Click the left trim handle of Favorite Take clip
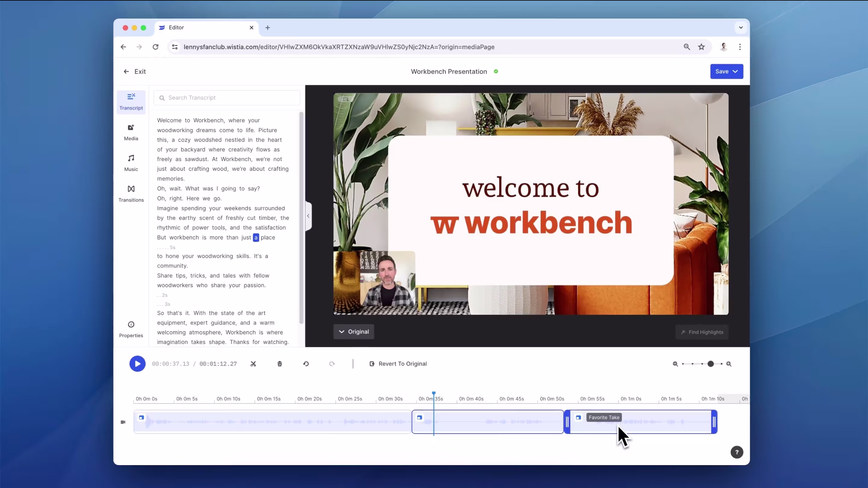Image resolution: width=868 pixels, height=488 pixels. [568, 422]
